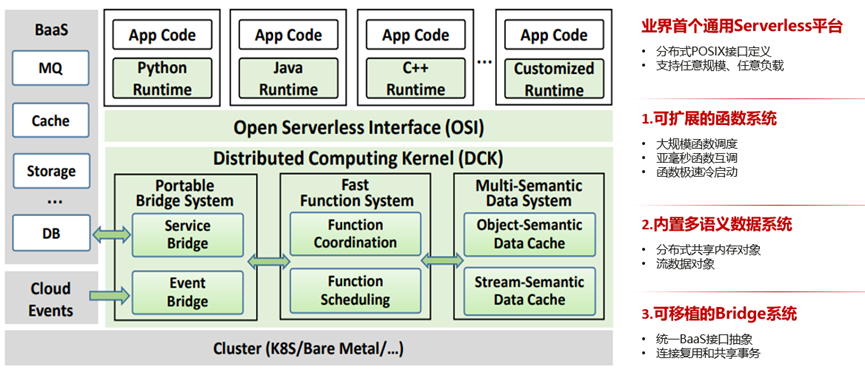Click the heading 2.内置多语义数据系统

point(717,224)
